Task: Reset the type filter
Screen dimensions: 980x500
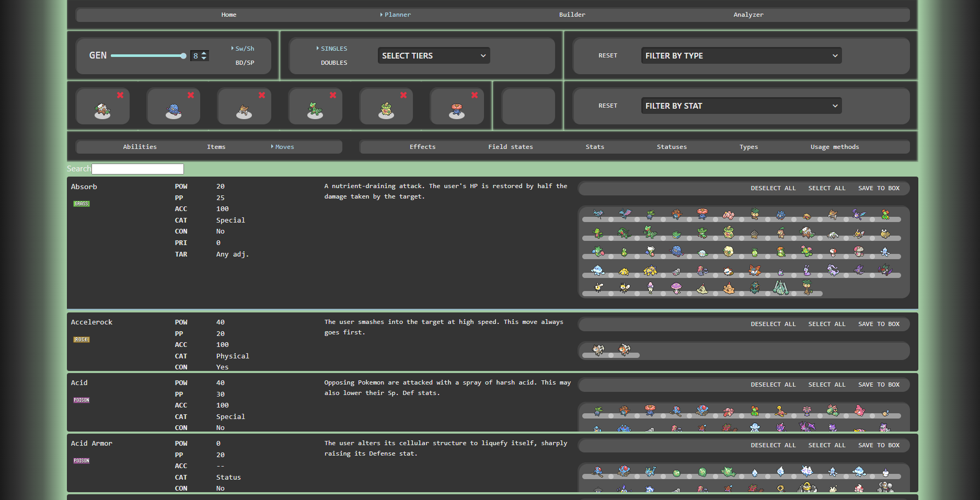Action: (x=608, y=55)
